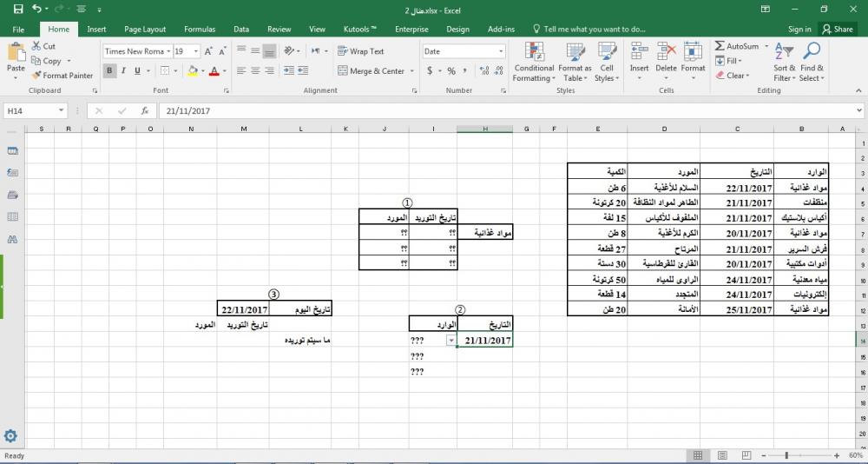This screenshot has width=868, height=464.
Task: Click the Cut scissors icon
Action: pos(37,46)
